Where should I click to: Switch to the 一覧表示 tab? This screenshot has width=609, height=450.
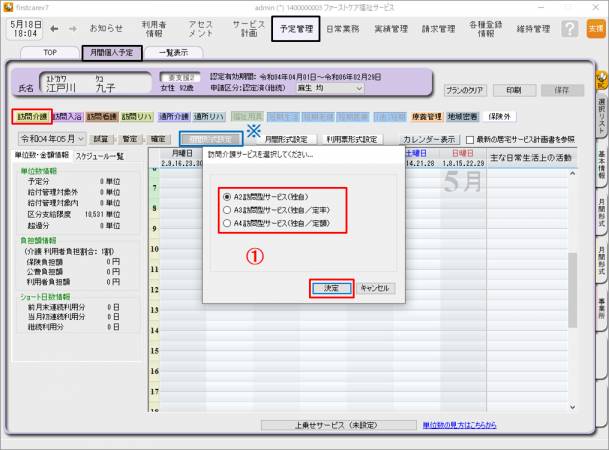pyautogui.click(x=174, y=52)
